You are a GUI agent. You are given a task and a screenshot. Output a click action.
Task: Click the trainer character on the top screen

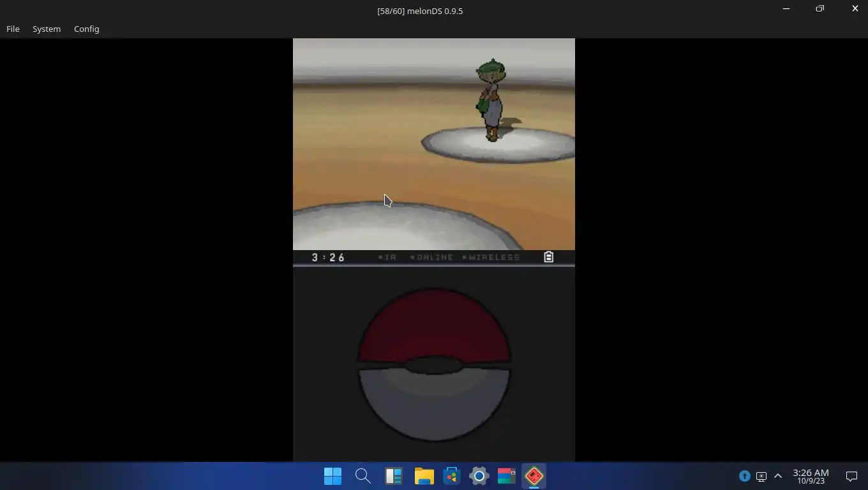[491, 100]
